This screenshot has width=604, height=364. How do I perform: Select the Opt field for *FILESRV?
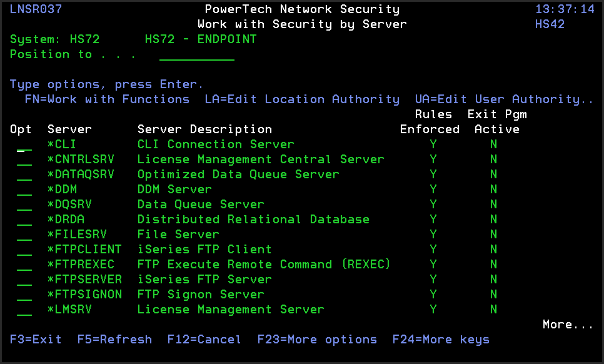coord(24,235)
